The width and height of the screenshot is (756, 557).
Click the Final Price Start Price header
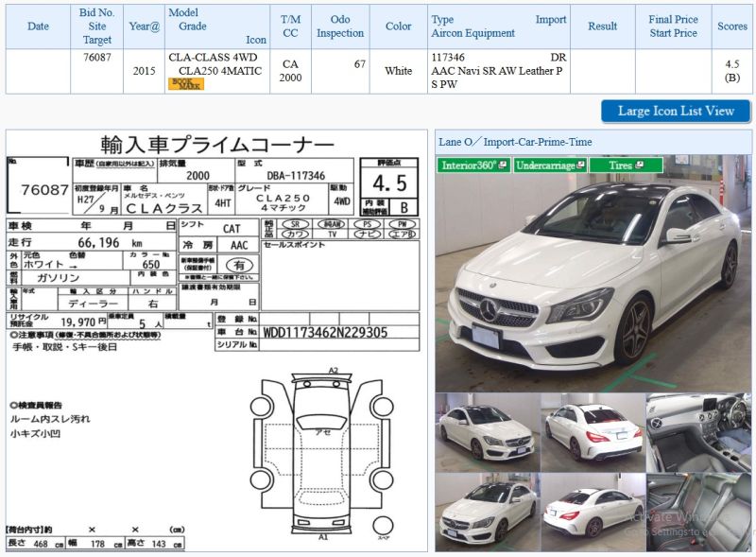[674, 26]
